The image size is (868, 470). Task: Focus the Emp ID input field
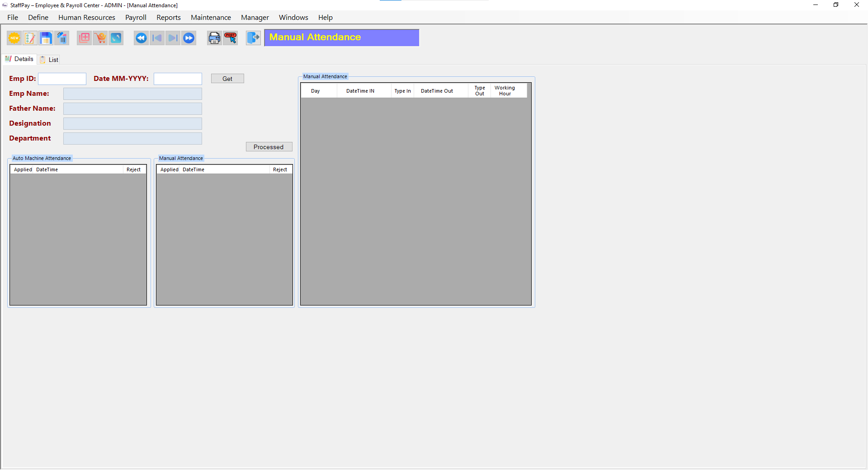(62, 79)
